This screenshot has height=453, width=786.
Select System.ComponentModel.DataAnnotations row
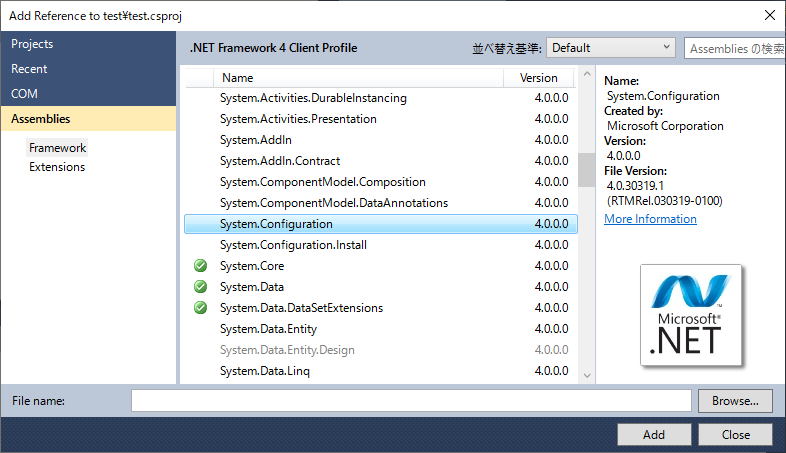[x=381, y=203]
